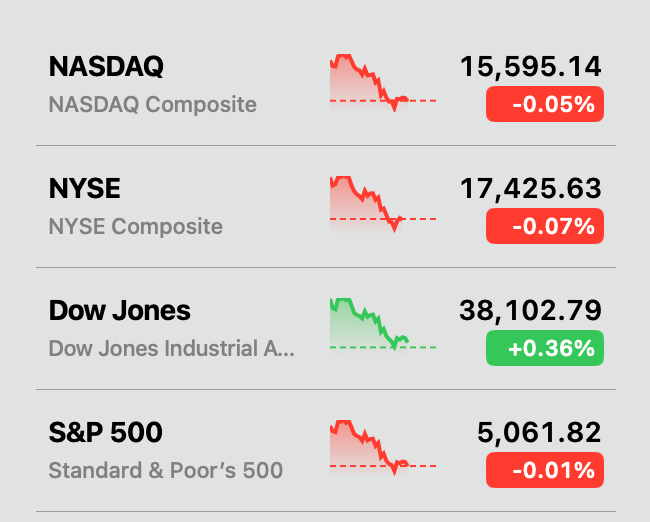Click the 17,425.63 NYSE price
Screen dimensions: 650x522
pyautogui.click(x=531, y=189)
